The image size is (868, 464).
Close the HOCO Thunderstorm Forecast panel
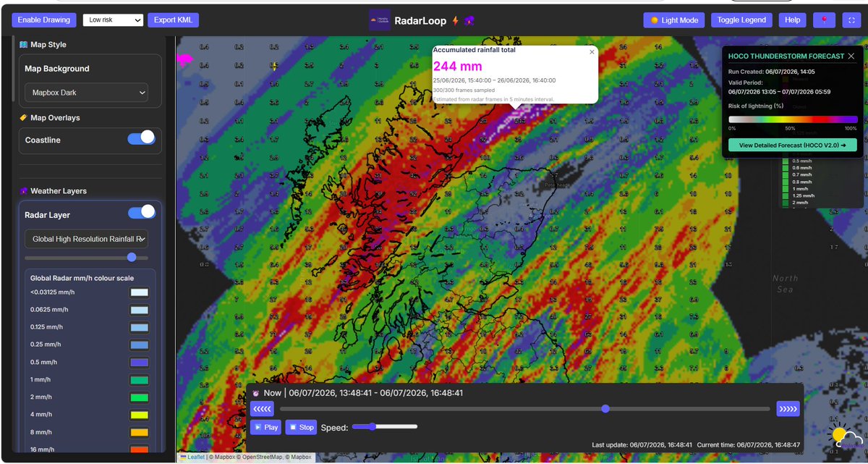click(851, 56)
